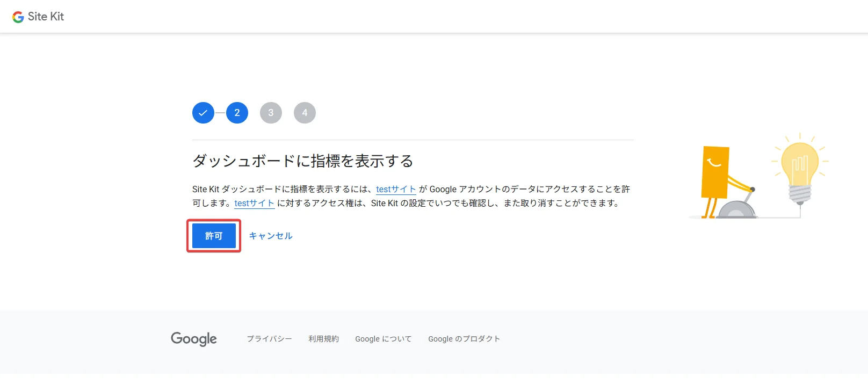Click the キャンセル link
Screen dimensions: 868x384
pos(271,236)
